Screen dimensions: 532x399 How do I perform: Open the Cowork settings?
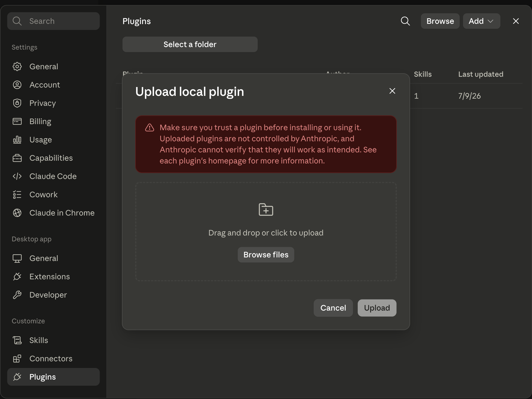(53, 195)
